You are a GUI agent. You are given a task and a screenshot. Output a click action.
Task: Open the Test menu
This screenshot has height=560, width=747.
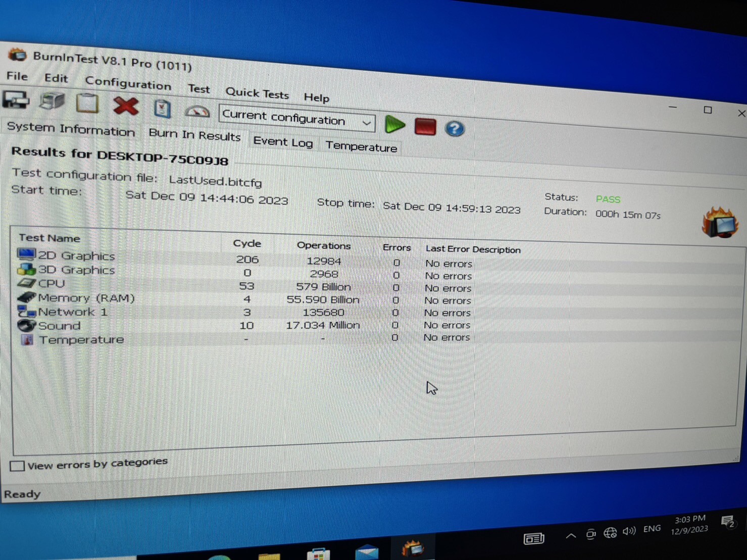tap(199, 89)
